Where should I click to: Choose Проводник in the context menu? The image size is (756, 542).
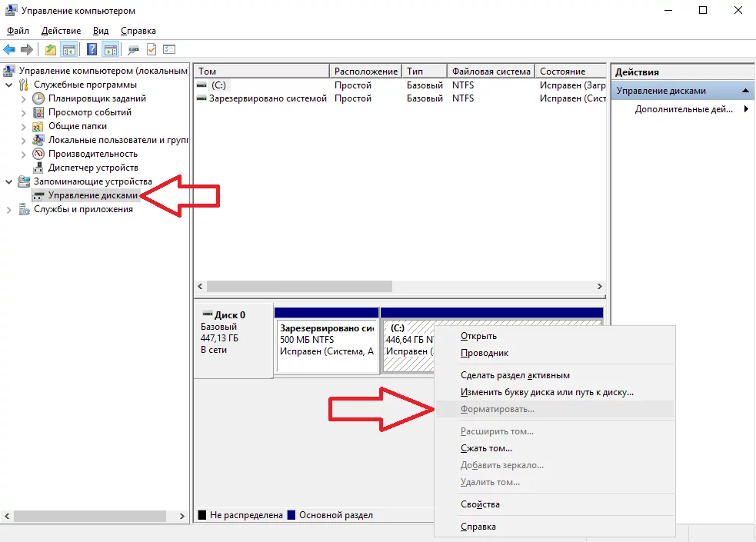(x=555, y=353)
